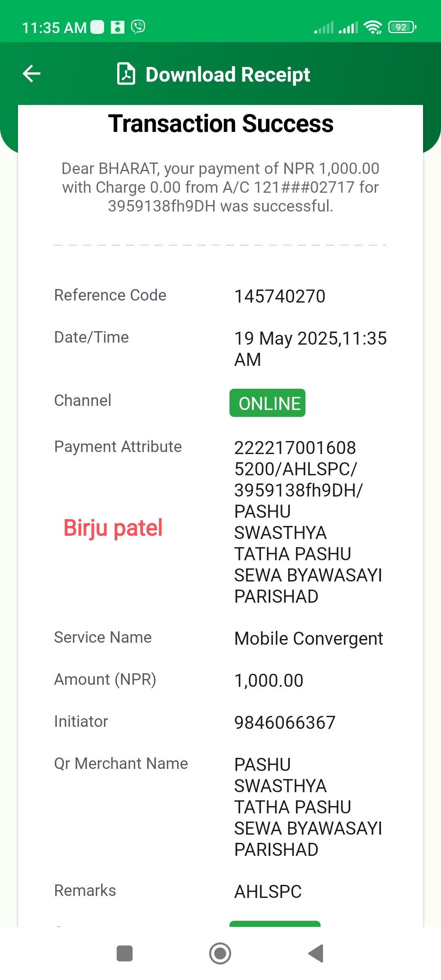Tap the amount value 1,000.00
The image size is (441, 980).
point(269,681)
